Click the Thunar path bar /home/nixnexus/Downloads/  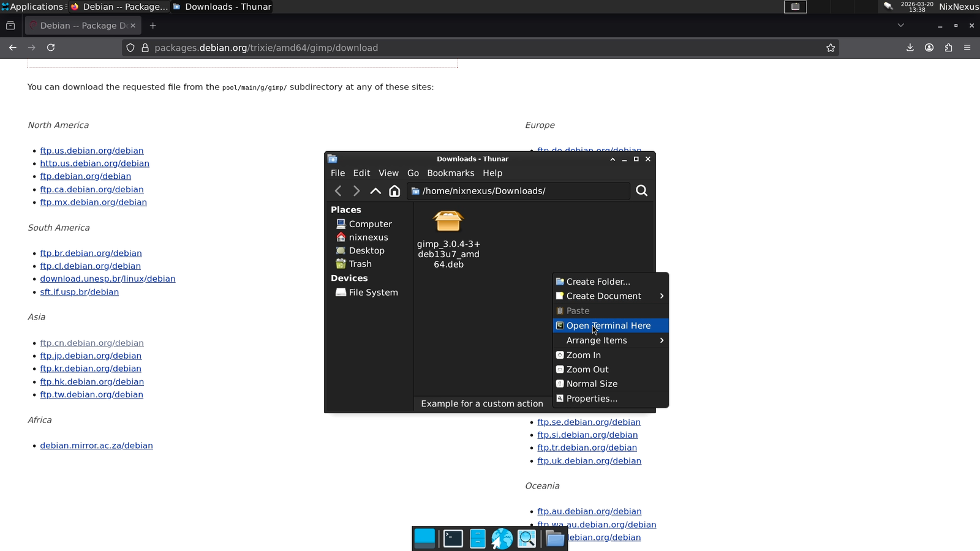(518, 191)
